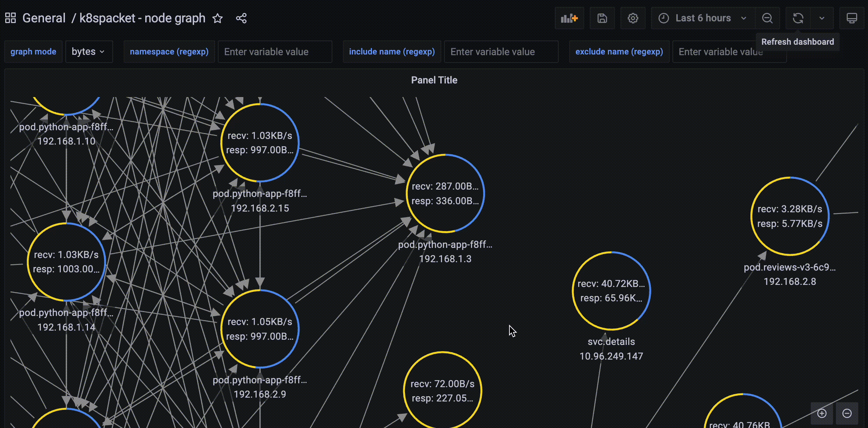The width and height of the screenshot is (868, 428).
Task: Click the add panel icon
Action: tap(569, 18)
